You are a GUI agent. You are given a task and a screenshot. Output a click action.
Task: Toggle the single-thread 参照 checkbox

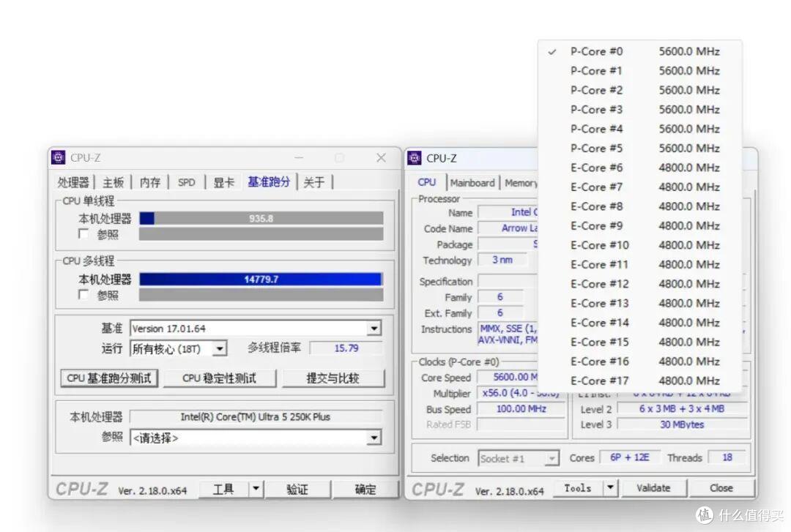click(x=83, y=234)
